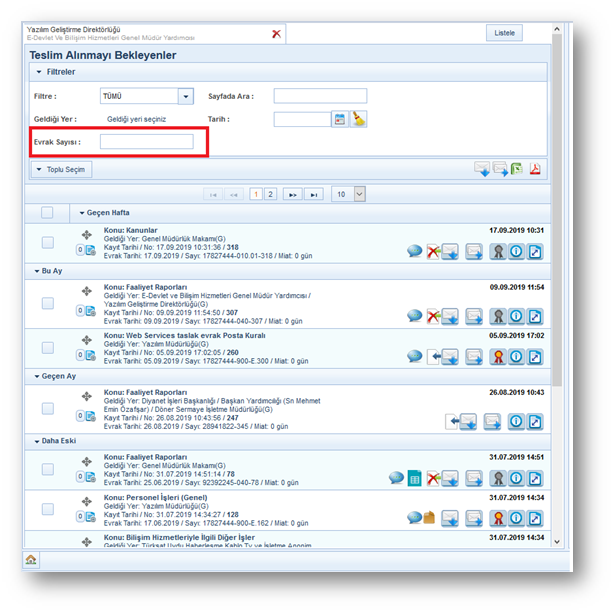Click the Listele button

[505, 33]
